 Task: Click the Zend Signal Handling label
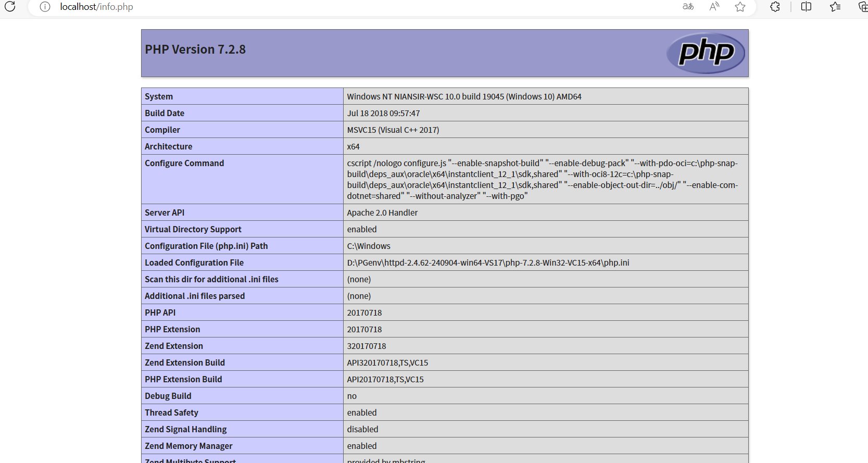coord(186,429)
